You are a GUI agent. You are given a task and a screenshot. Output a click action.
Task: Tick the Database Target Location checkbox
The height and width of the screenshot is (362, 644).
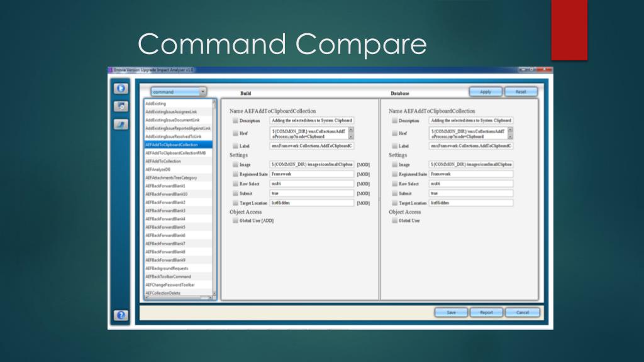[395, 203]
